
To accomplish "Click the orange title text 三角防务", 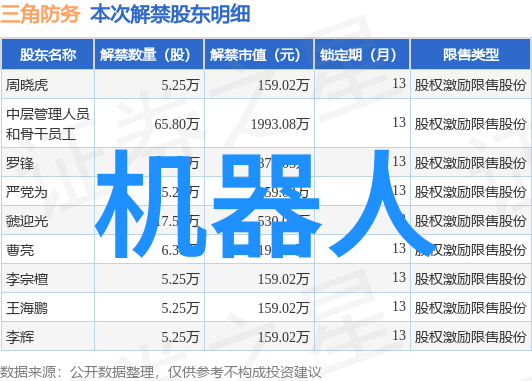I will (40, 14).
